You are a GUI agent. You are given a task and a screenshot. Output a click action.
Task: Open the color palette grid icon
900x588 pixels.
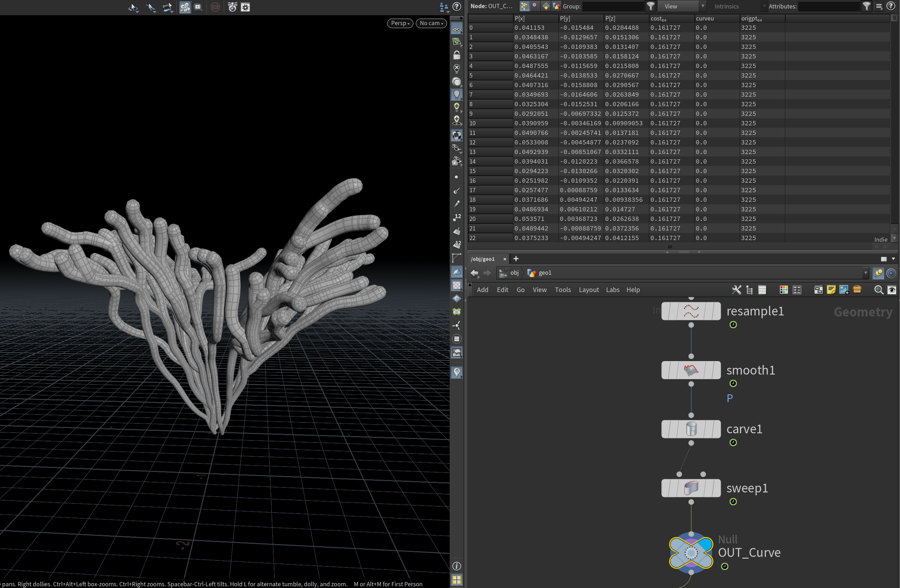pos(784,290)
